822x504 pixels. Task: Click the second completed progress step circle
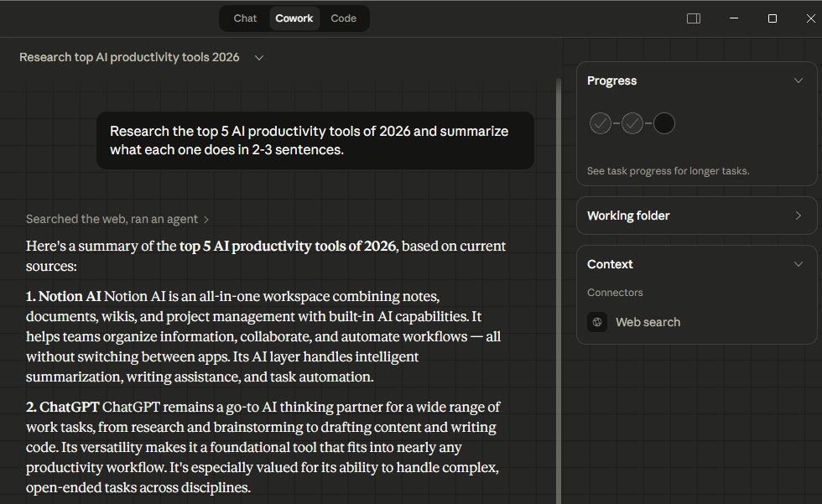pos(632,123)
